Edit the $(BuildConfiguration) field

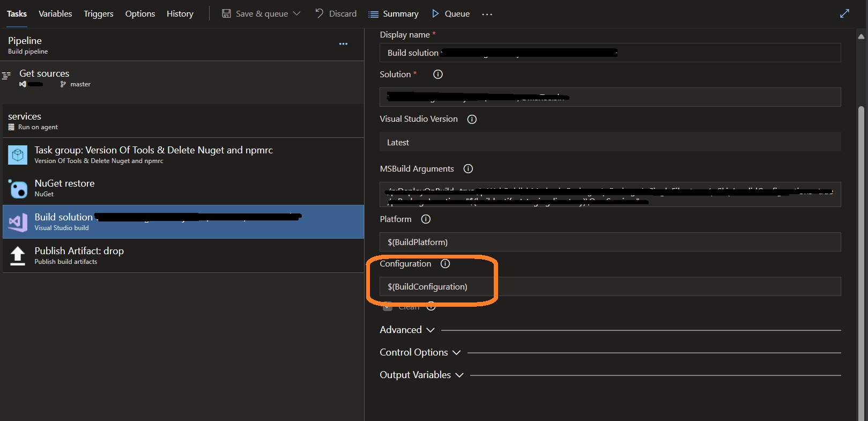[610, 286]
